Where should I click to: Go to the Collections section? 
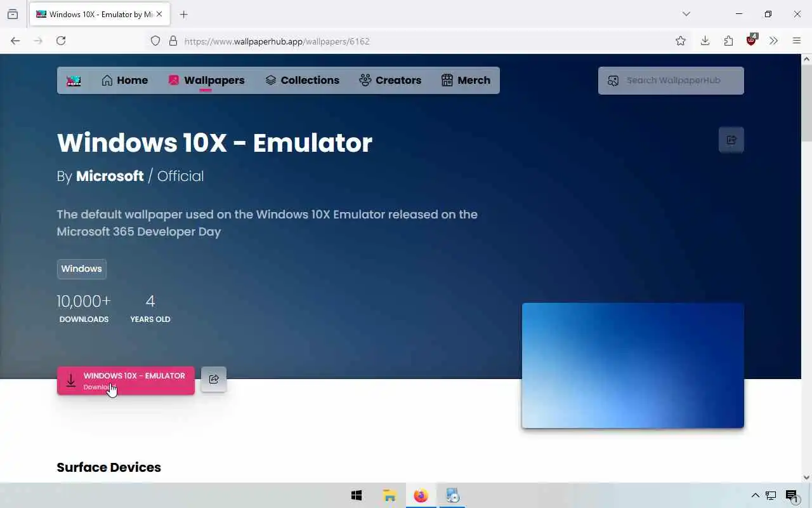click(303, 81)
